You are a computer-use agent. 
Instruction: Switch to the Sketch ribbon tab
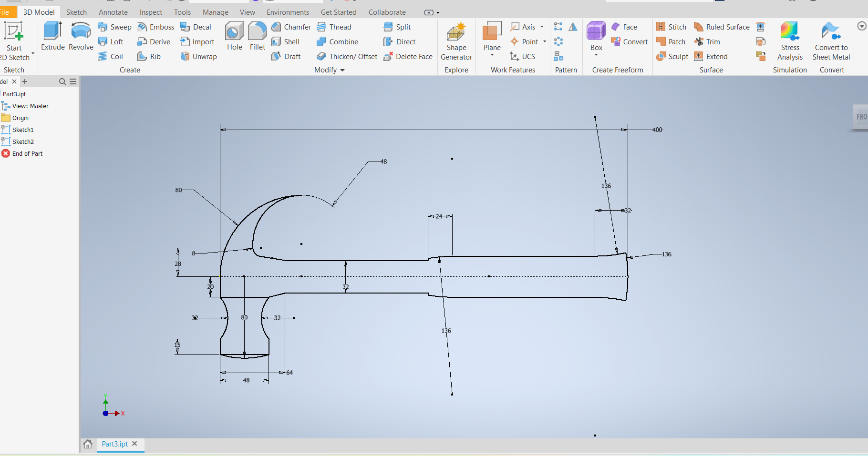pos(76,12)
